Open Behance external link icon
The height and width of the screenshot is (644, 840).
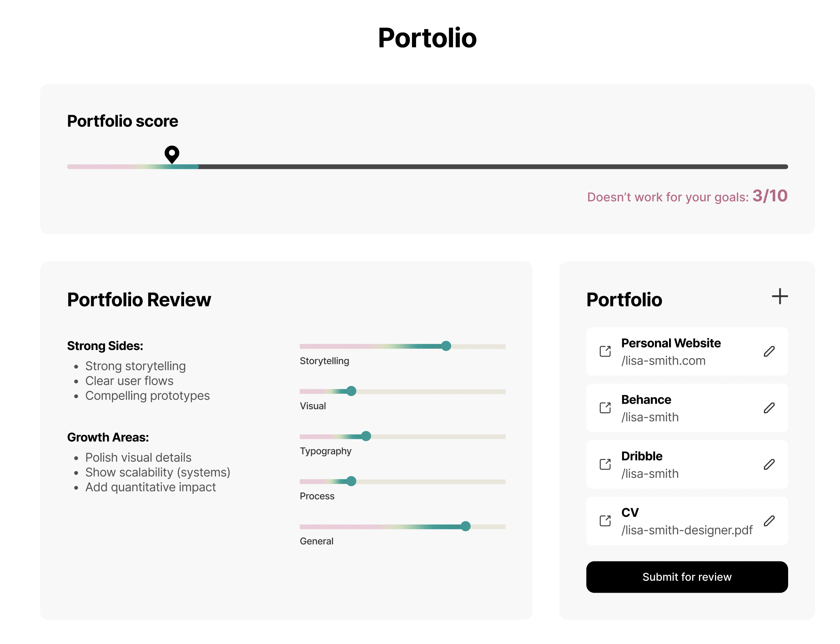tap(605, 408)
